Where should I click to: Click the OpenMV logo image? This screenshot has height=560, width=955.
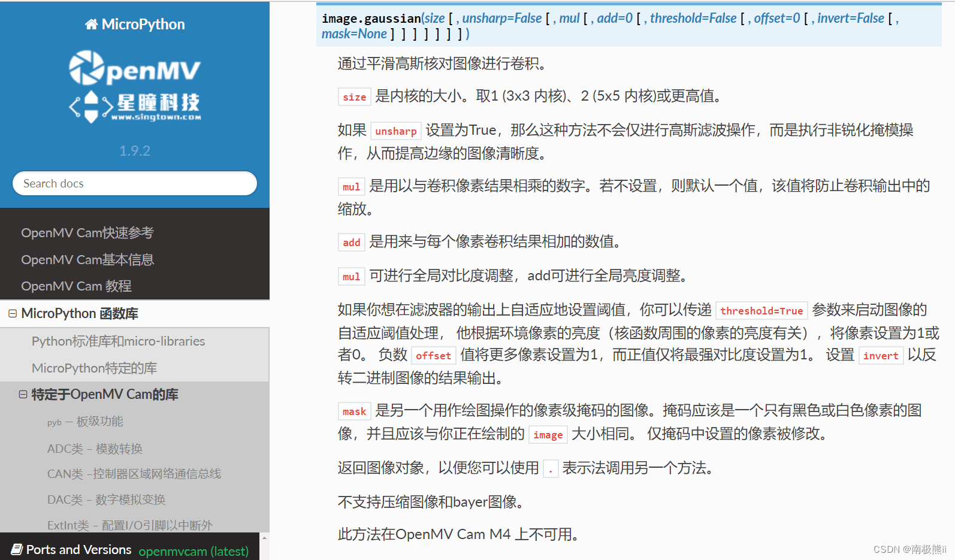pos(135,86)
